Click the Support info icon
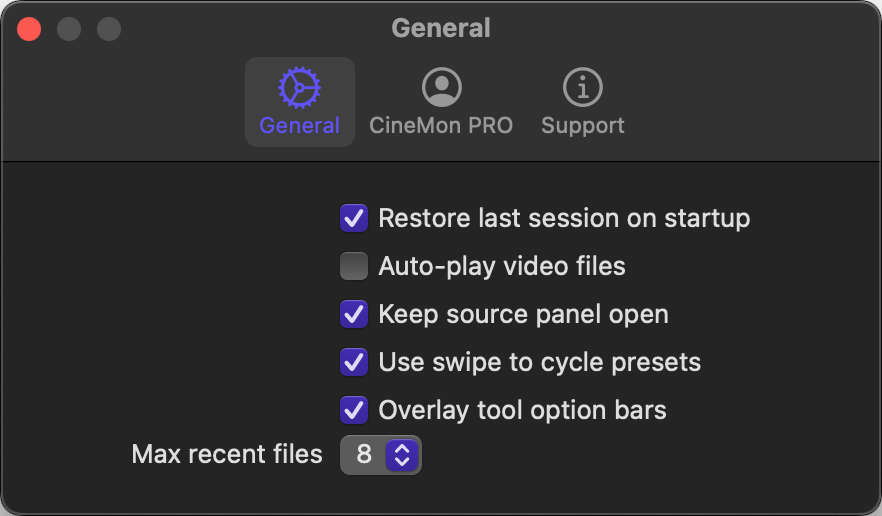This screenshot has height=516, width=882. [583, 88]
